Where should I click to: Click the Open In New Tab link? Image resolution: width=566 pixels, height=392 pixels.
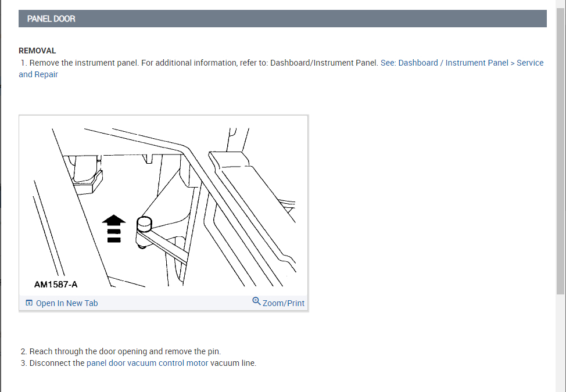click(x=67, y=303)
